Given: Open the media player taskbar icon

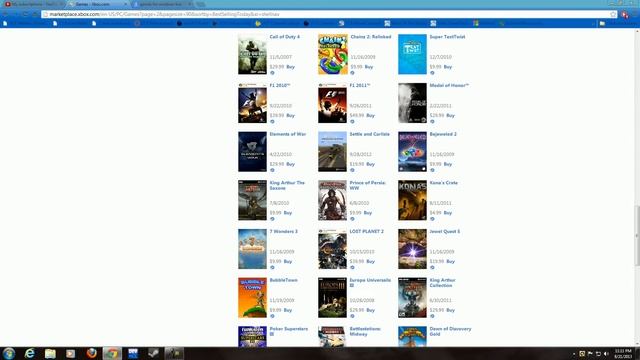Looking at the screenshot, I should [71, 353].
